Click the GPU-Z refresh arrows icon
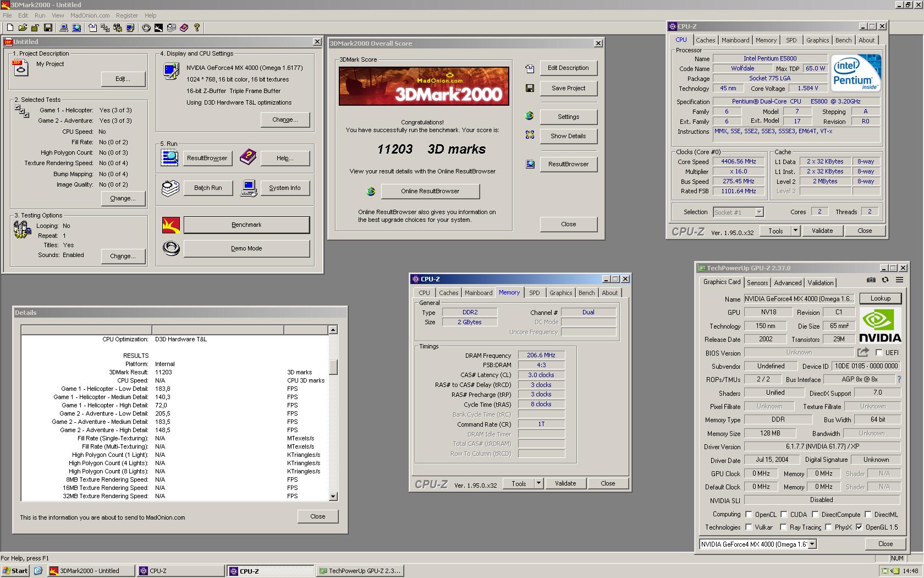This screenshot has width=924, height=578. point(885,280)
